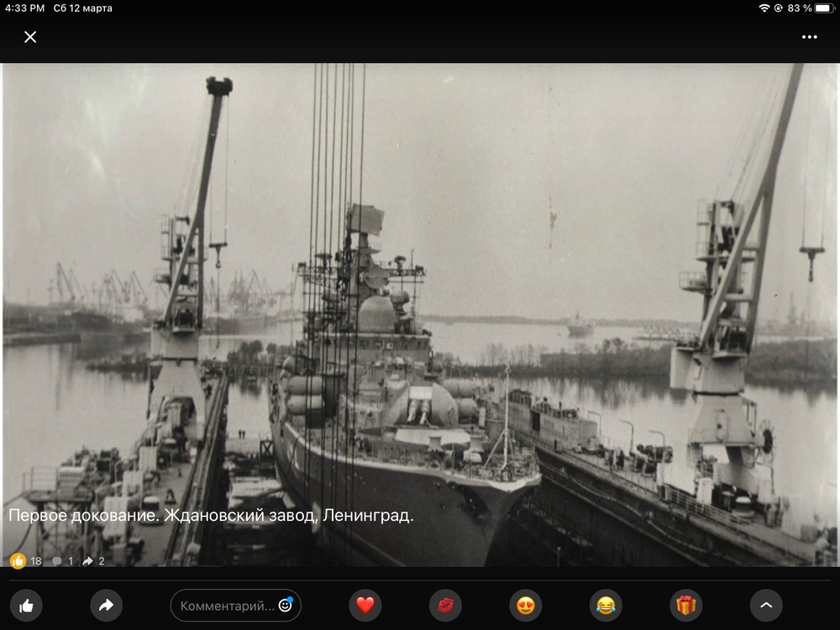Image resolution: width=840 pixels, height=630 pixels.
Task: Tap the share arrow button
Action: tap(107, 605)
